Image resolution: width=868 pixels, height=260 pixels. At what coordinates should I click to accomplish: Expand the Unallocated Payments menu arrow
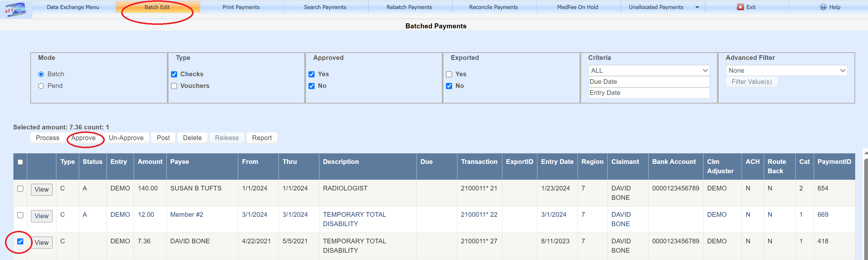pos(697,7)
